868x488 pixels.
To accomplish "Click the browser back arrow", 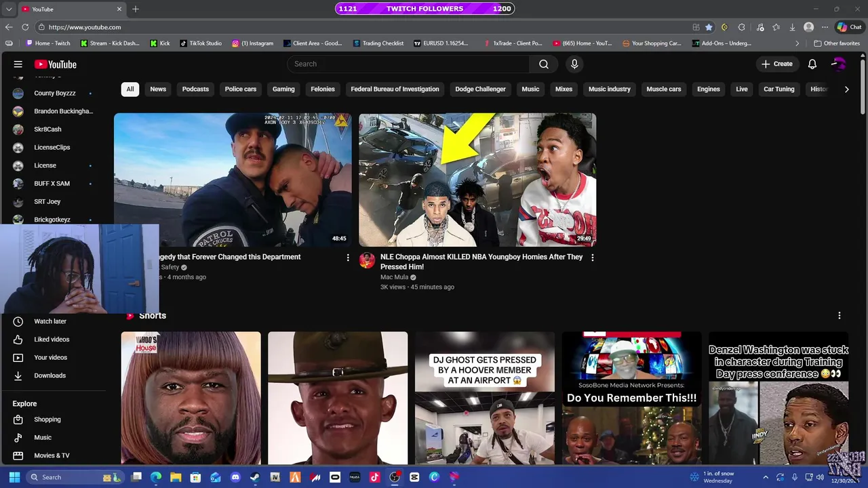I will pos(9,27).
